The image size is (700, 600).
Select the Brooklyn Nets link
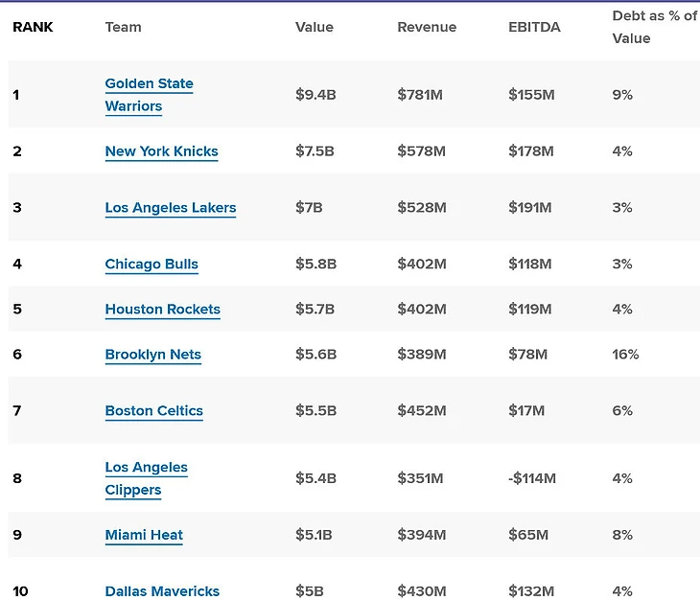(x=153, y=355)
